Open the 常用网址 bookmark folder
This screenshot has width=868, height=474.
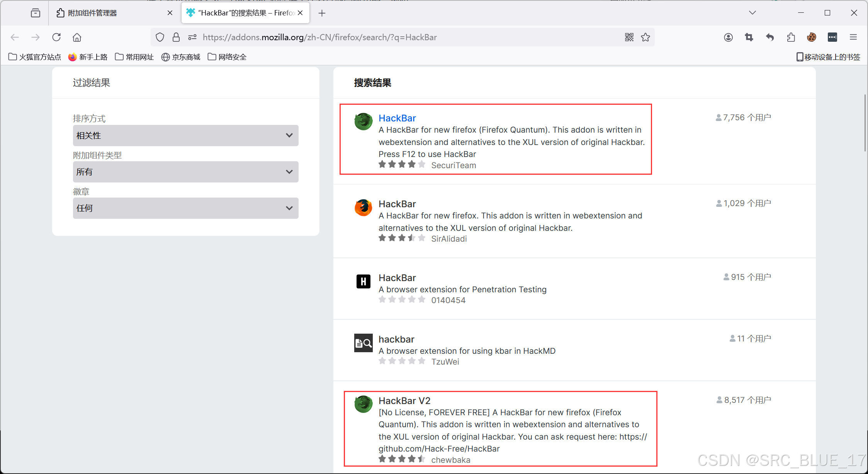134,57
